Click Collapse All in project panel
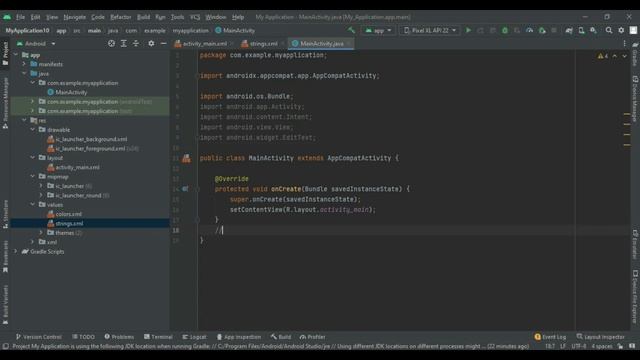Image resolution: width=640 pixels, height=360 pixels. (136, 44)
